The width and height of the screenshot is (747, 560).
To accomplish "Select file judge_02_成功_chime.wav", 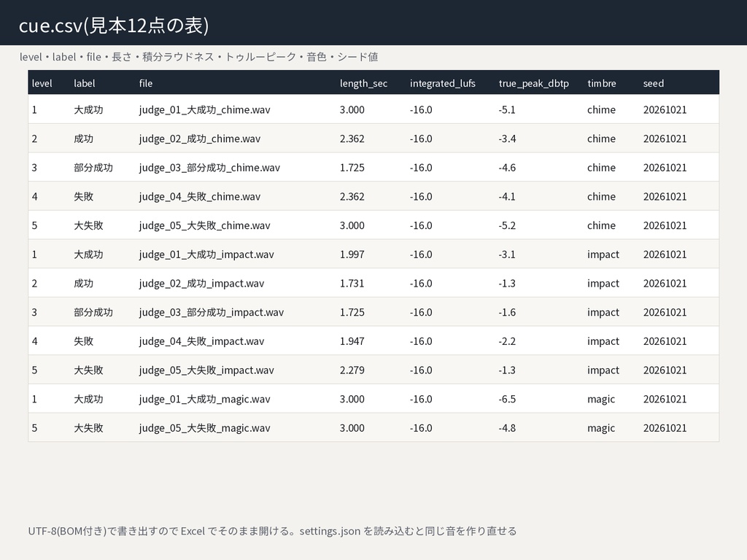I will tap(200, 139).
